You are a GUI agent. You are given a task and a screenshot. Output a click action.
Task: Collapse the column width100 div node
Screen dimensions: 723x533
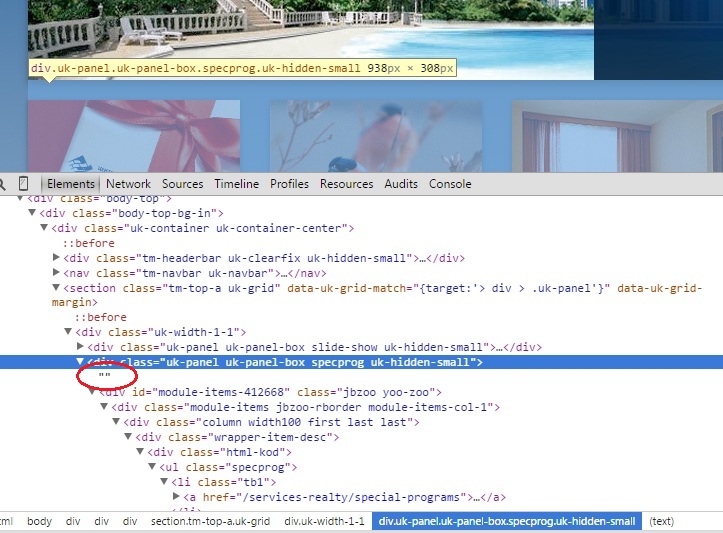coord(116,421)
